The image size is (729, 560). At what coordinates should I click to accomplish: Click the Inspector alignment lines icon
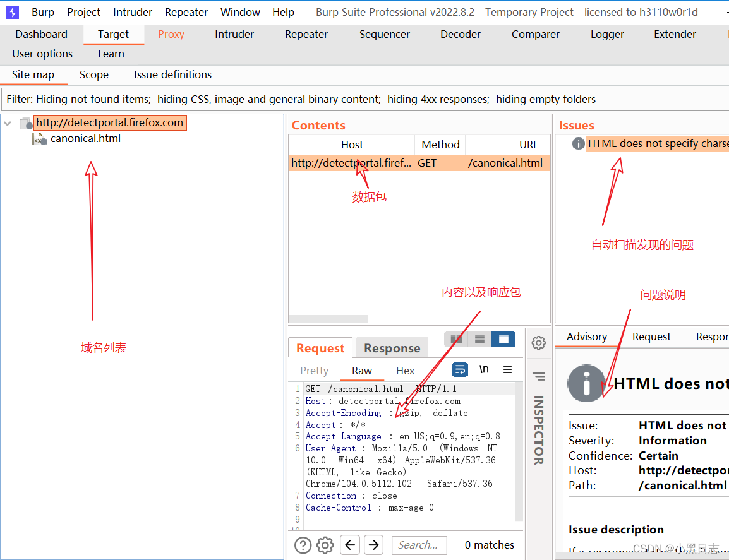(x=539, y=376)
